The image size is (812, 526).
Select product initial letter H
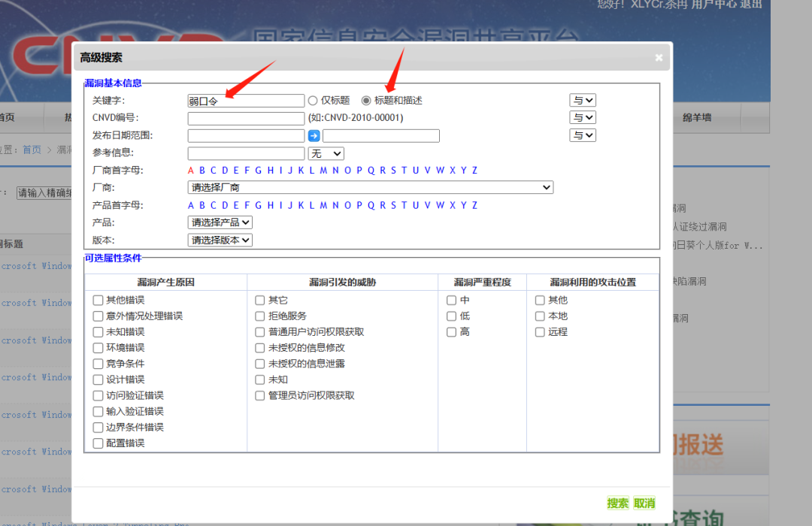coord(271,205)
